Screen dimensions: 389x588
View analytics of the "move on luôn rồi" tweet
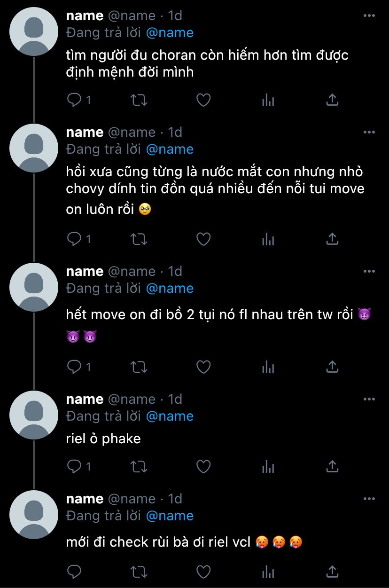tap(268, 239)
